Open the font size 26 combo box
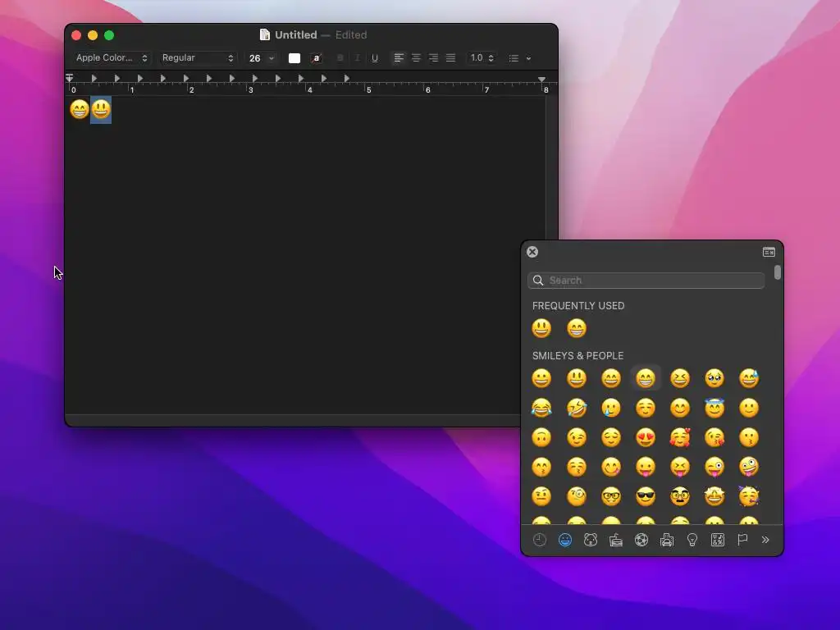The width and height of the screenshot is (840, 630). tap(262, 58)
